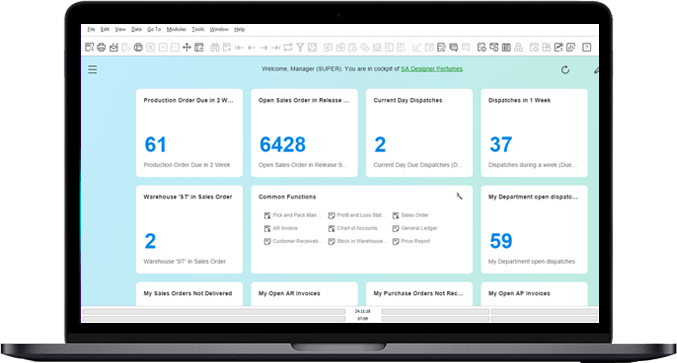Follow the SA Designer Perfumes link
Image resolution: width=677 pixels, height=363 pixels.
tap(432, 69)
